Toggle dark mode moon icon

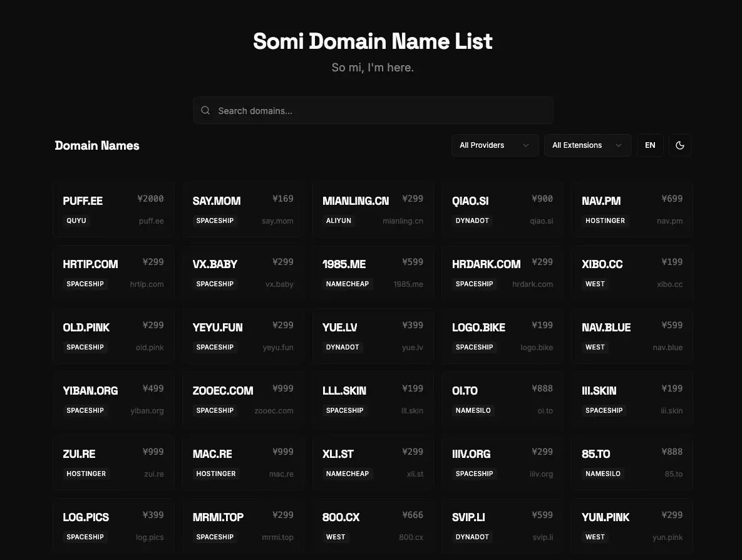click(679, 145)
